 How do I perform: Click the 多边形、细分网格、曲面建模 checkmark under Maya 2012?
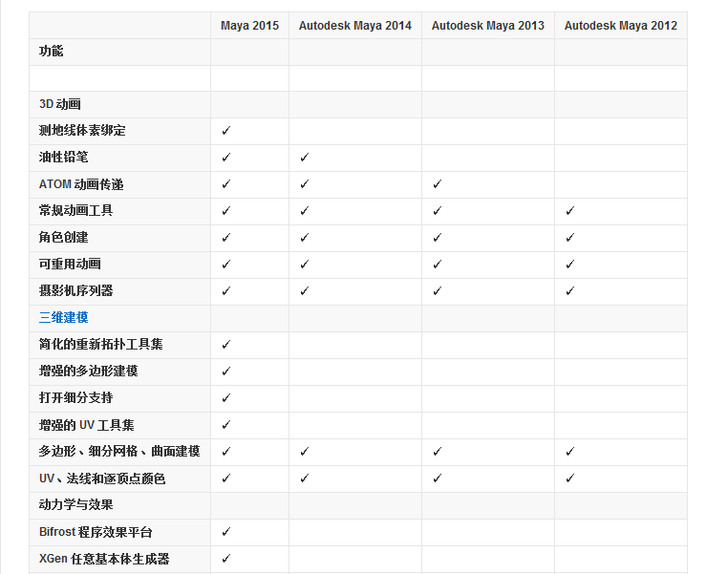(x=570, y=452)
